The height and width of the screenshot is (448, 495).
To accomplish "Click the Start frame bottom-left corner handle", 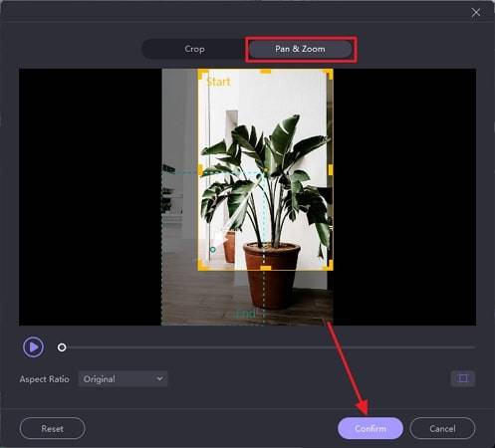I will [202, 266].
